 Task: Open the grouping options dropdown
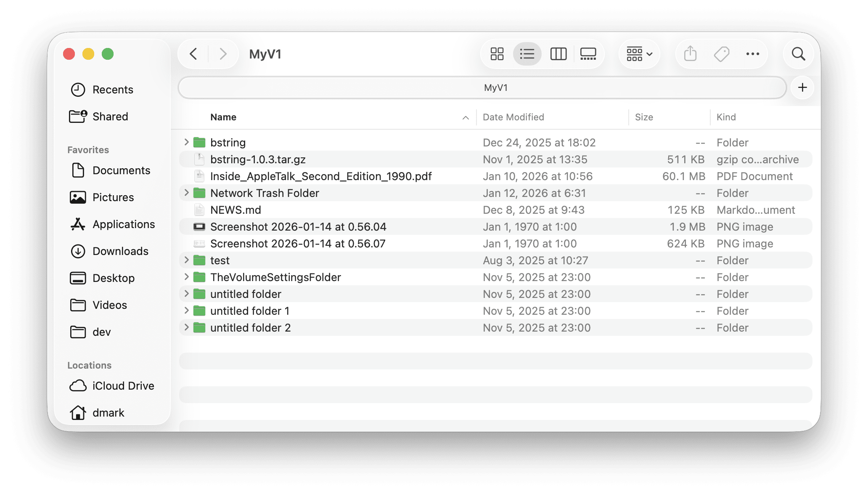pos(639,54)
